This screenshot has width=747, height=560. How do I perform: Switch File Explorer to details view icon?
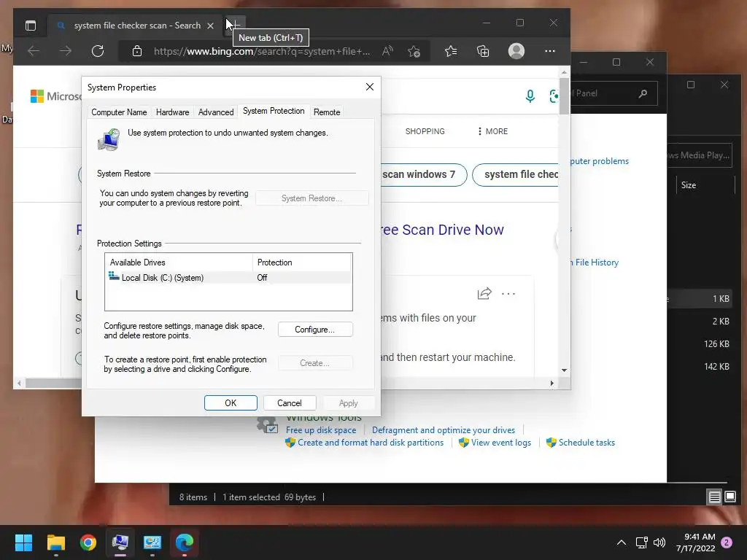[x=715, y=497]
